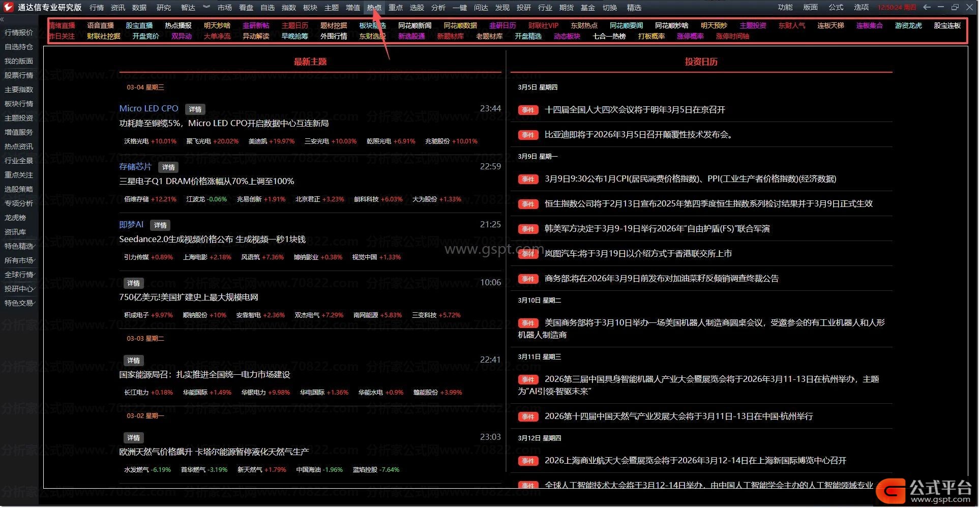The height and width of the screenshot is (508, 980).
Task: Click the back arrow in title bar
Action: (x=927, y=7)
